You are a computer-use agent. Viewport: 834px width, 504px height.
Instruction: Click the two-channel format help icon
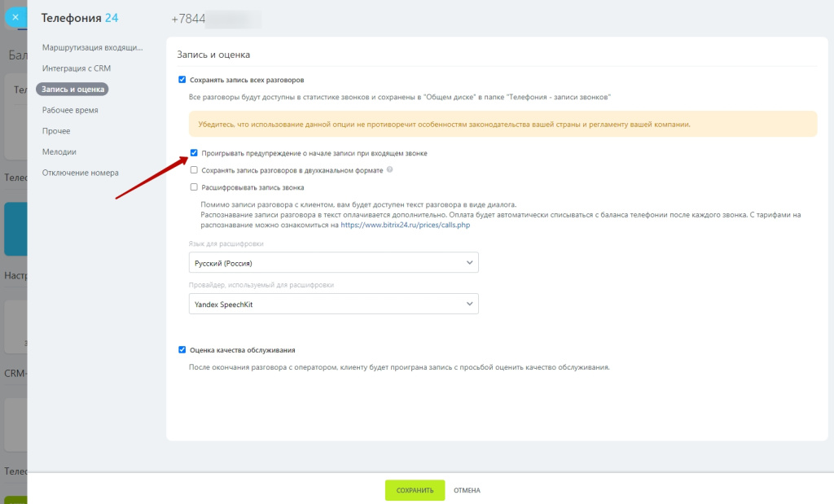tap(390, 170)
